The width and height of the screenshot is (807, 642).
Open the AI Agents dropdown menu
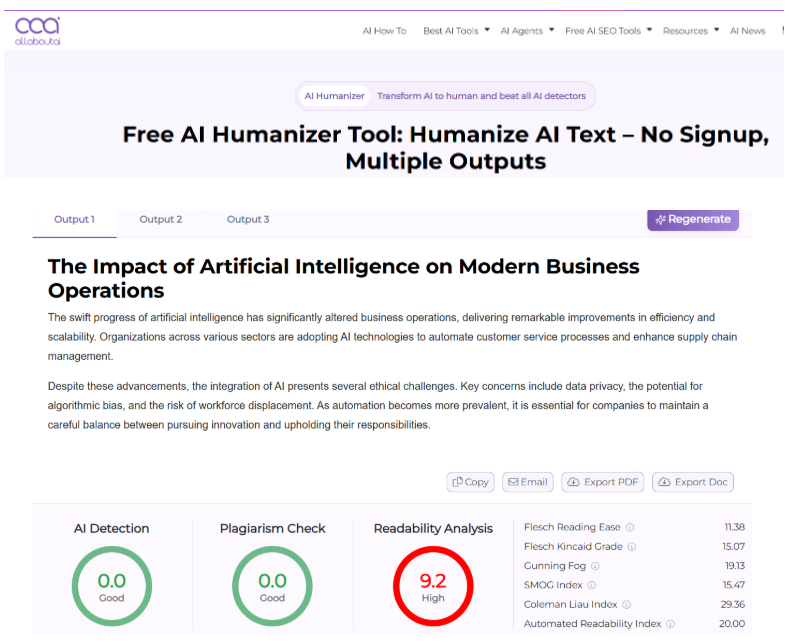click(x=551, y=30)
